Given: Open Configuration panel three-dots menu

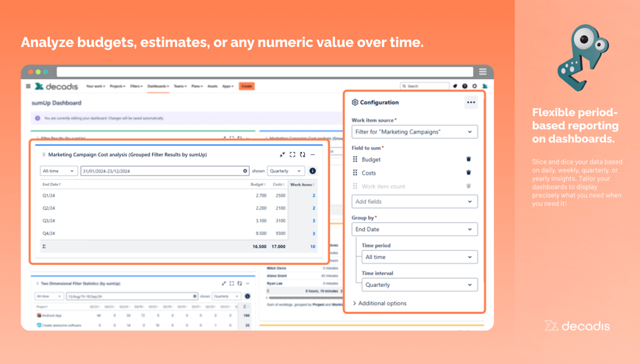Looking at the screenshot, I should [x=471, y=102].
